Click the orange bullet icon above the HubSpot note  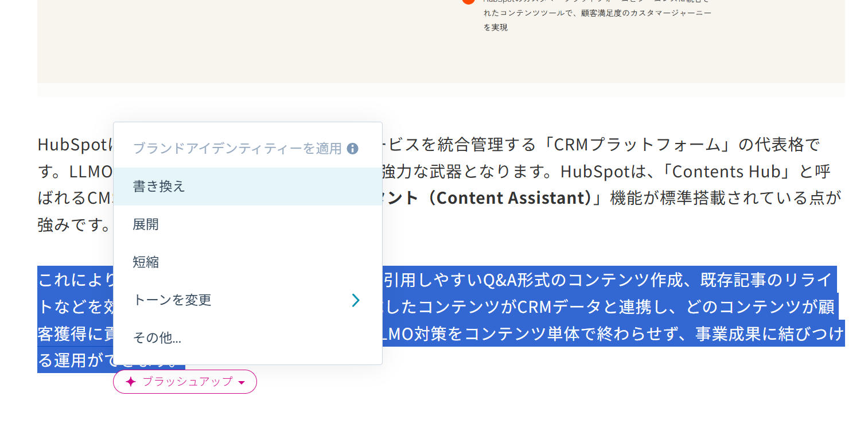[468, 2]
